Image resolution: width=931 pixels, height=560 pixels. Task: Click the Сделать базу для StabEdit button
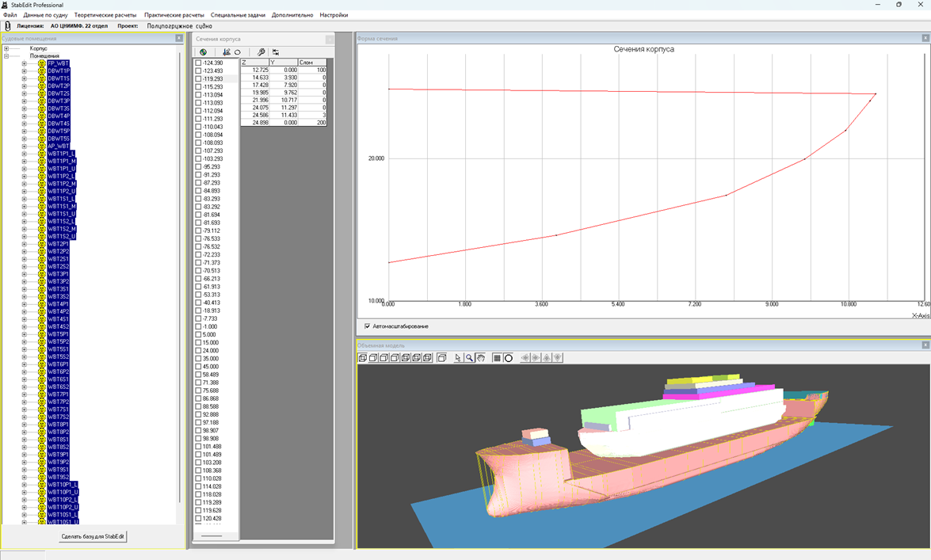(93, 536)
